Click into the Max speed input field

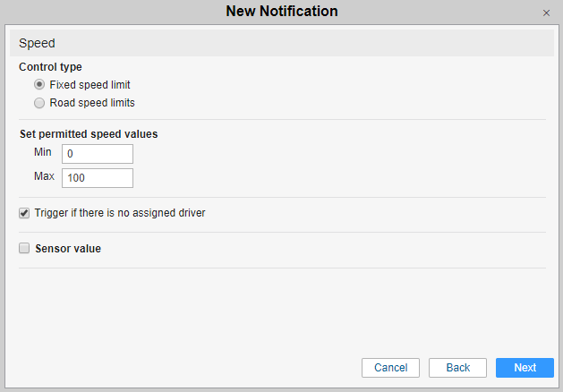[x=97, y=178]
